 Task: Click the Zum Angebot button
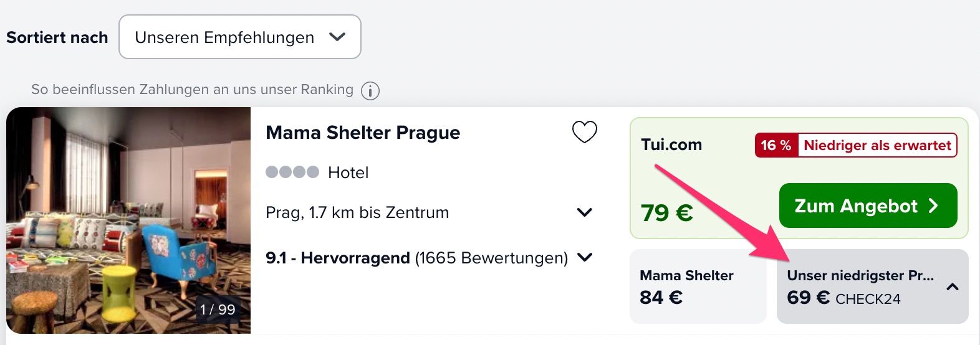[868, 206]
